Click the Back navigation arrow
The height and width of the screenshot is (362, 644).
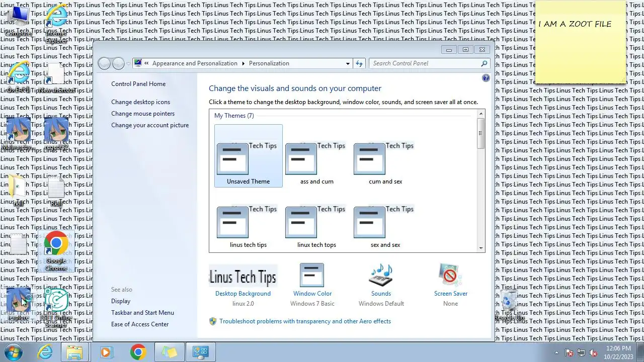(104, 63)
